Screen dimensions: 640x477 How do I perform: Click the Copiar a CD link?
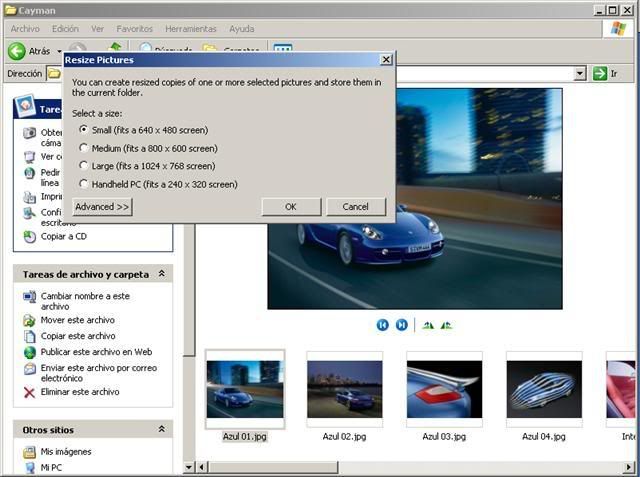coord(64,236)
